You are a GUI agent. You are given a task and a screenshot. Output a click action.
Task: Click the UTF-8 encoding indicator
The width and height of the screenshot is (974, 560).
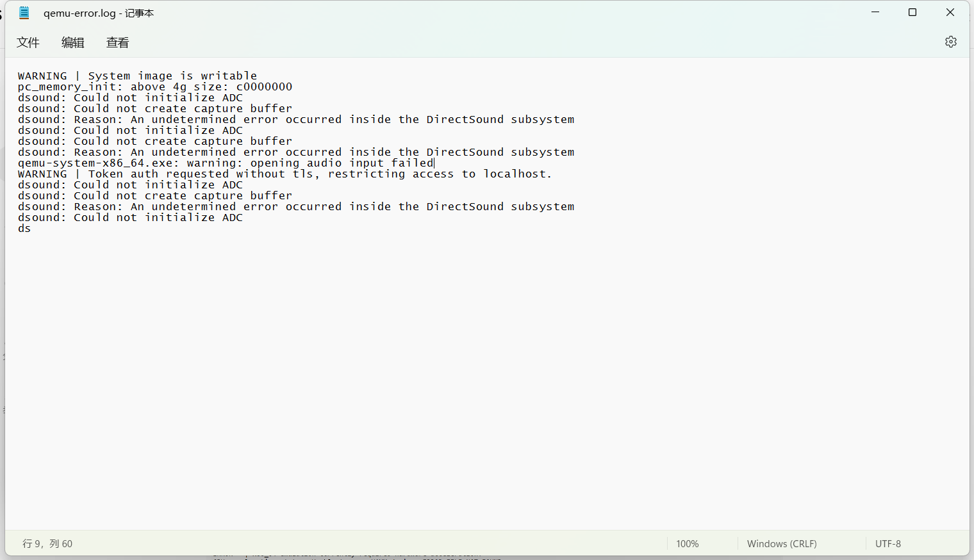[x=888, y=543]
